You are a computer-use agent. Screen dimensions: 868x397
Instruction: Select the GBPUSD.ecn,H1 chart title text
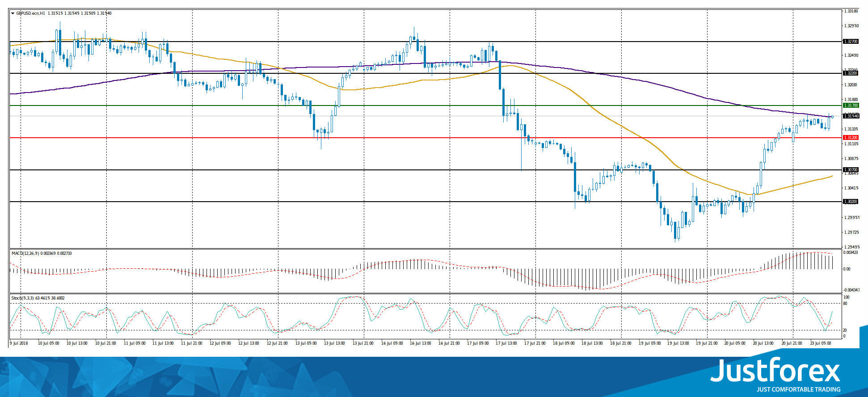pyautogui.click(x=31, y=13)
